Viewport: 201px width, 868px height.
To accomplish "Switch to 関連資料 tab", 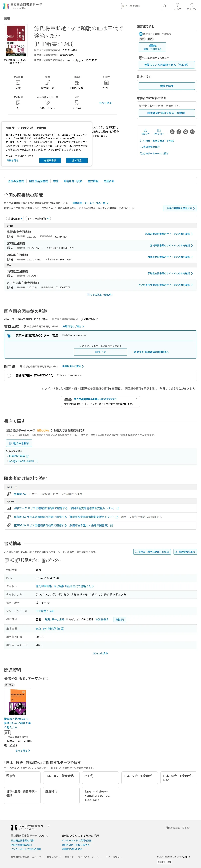I will [x=109, y=181].
